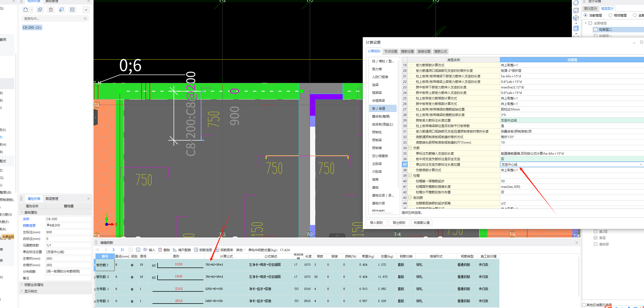644x308 pixels.
Task: Open the 图层管理 tab
Action: click(x=52, y=199)
